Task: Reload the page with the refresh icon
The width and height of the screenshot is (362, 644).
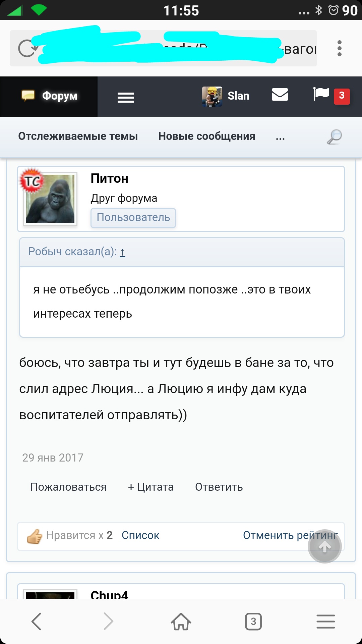Action: (x=27, y=49)
